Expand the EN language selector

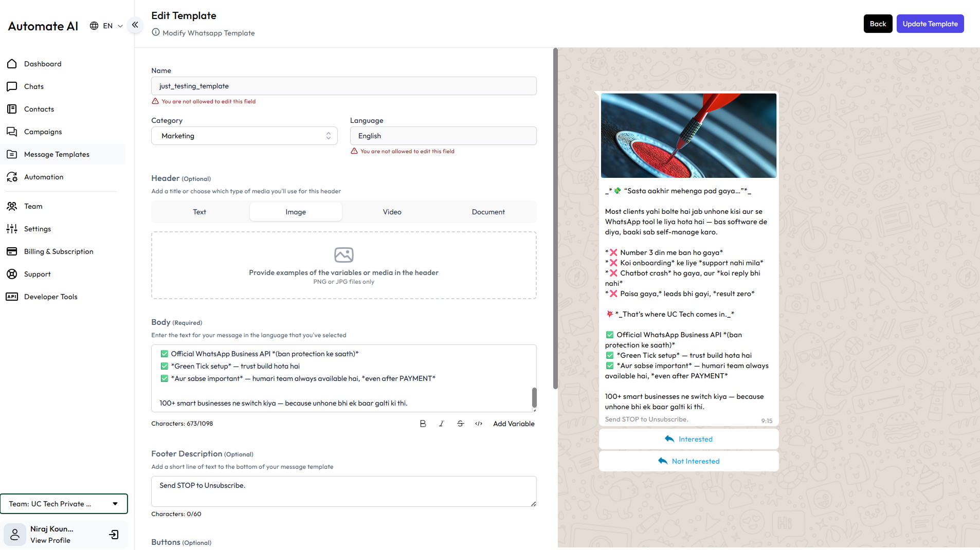tap(106, 26)
